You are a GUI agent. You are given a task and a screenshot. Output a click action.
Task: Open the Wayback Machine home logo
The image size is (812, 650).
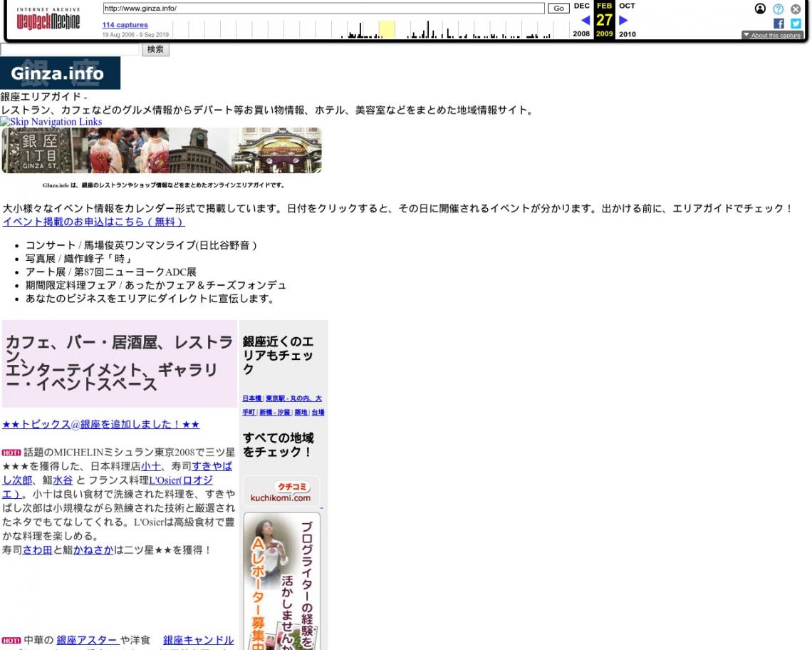48,19
